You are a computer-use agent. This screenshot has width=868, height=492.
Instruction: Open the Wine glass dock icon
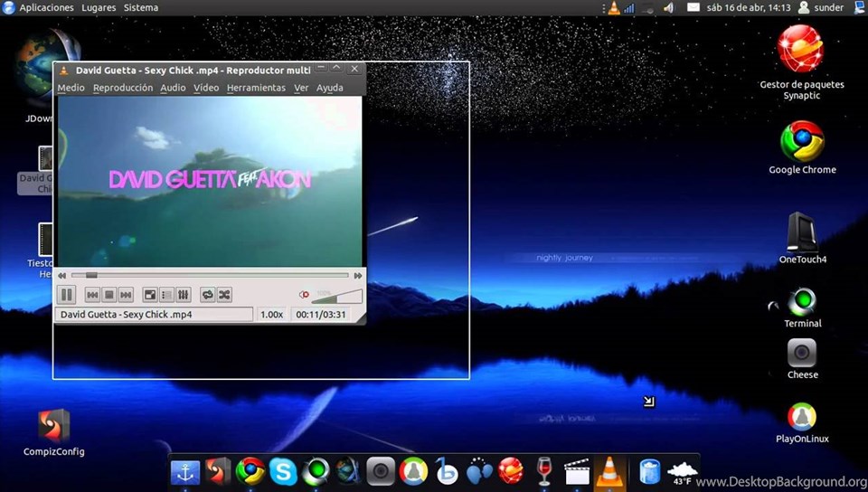tap(544, 471)
